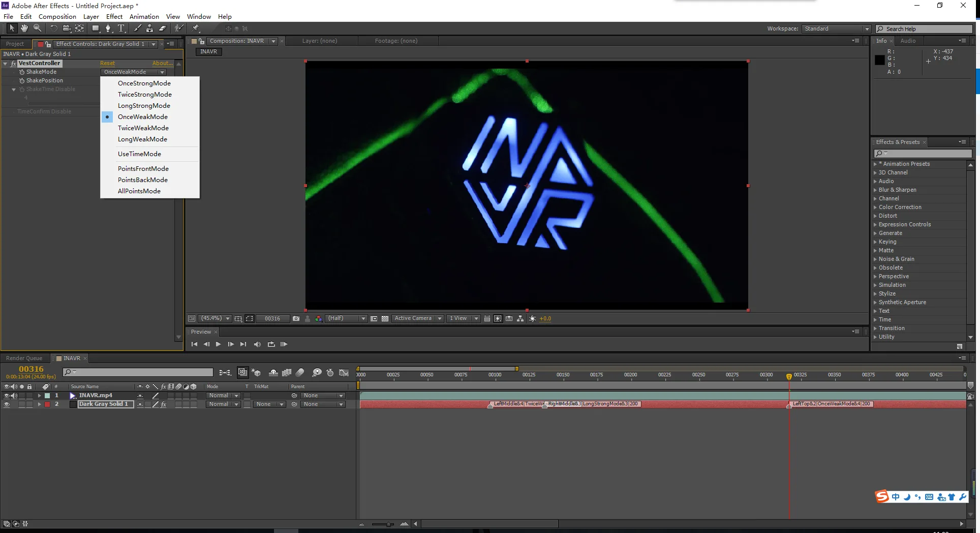The height and width of the screenshot is (533, 980).
Task: Toggle mask and shape path visibility
Action: 249,318
